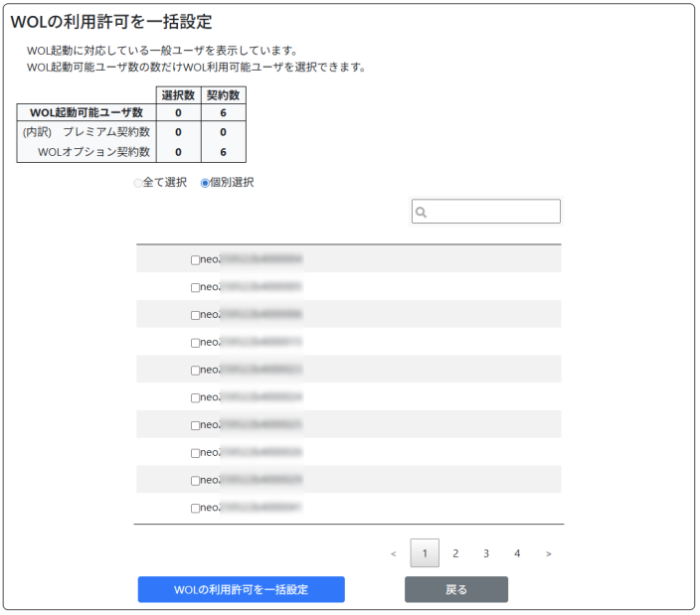Image resolution: width=700 pixels, height=615 pixels.
Task: Click the blue WOLの利用許可を一括設定 button
Action: 241,589
